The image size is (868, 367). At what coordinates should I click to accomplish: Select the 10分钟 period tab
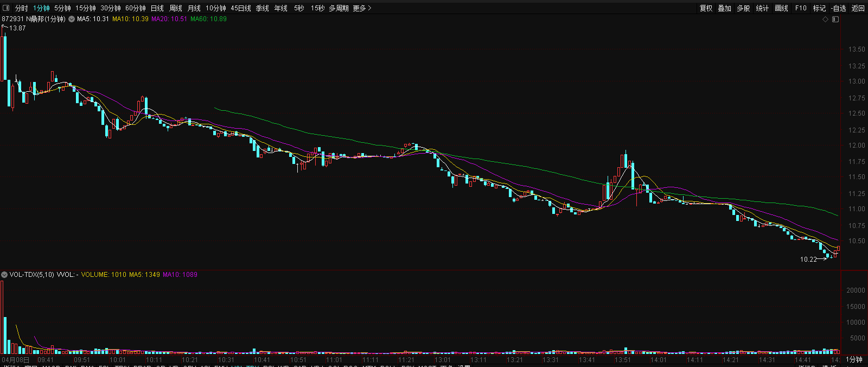216,8
